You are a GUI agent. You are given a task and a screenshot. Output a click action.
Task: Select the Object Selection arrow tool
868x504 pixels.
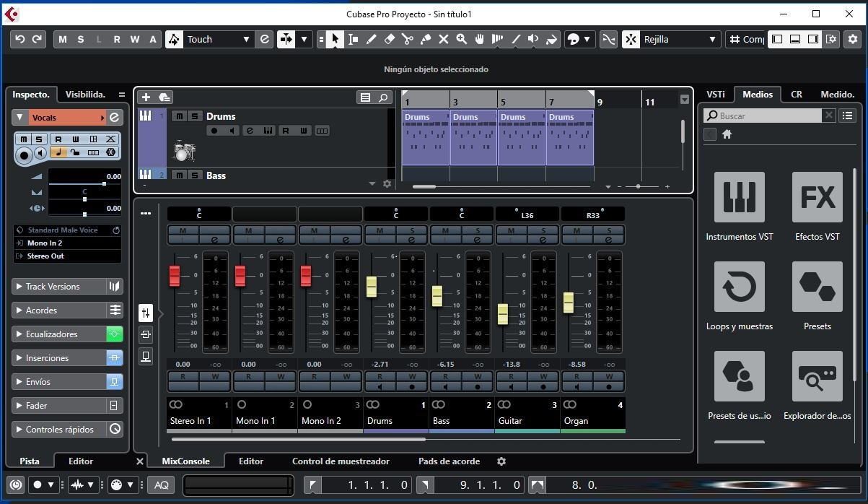(335, 39)
